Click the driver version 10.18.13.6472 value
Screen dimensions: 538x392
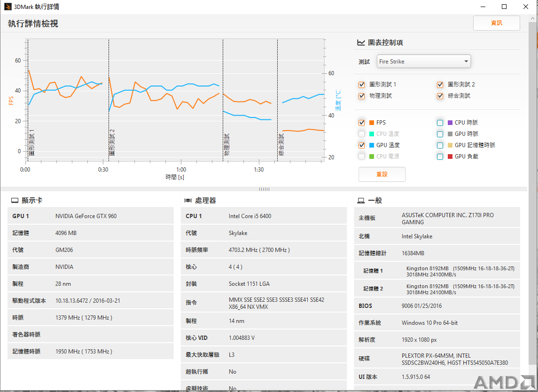[88, 301]
